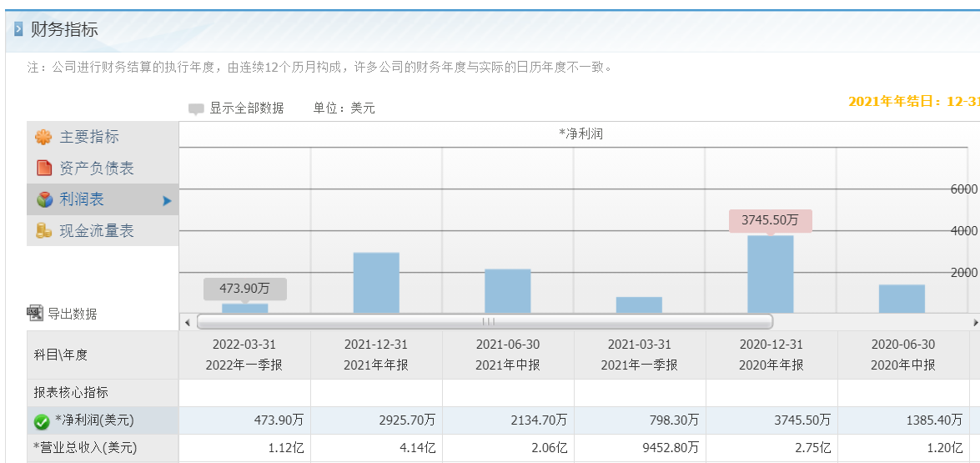Toggle the 显示全部数据 speech bubble icon
The height and width of the screenshot is (463, 980).
point(196,109)
